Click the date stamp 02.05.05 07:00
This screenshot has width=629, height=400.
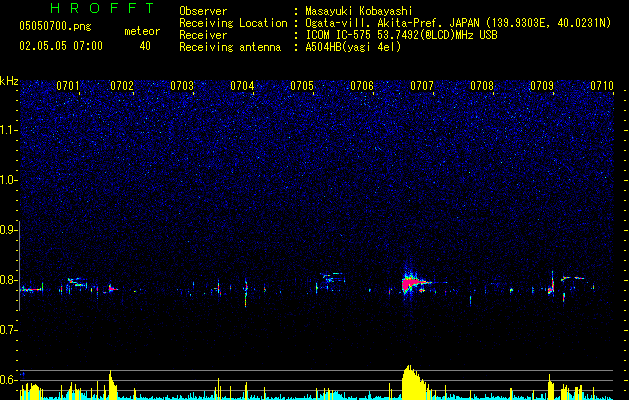61,46
